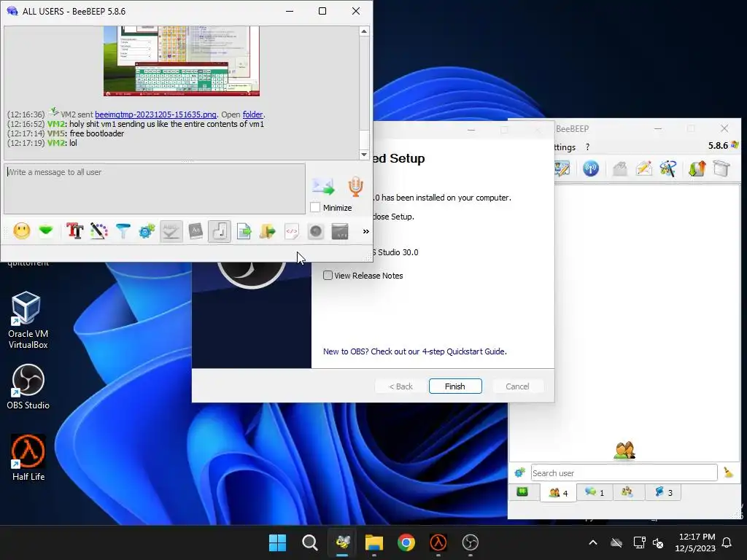Screen dimensions: 747x560
Task: Click the envelope with pencil icon in BeeBEEP
Action: (x=643, y=168)
